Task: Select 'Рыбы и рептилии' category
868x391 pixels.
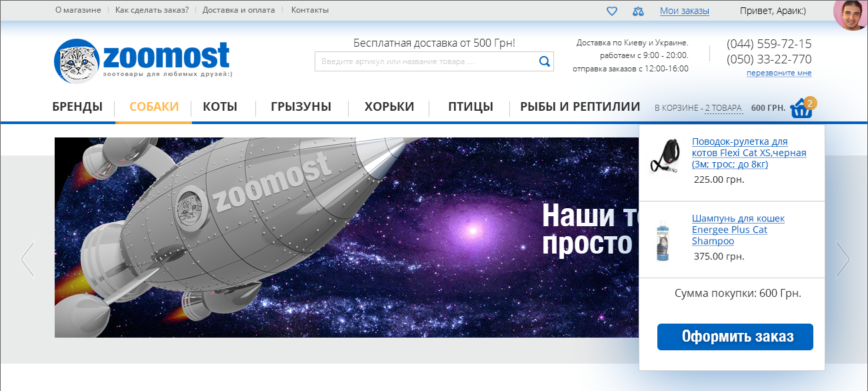Action: click(580, 107)
